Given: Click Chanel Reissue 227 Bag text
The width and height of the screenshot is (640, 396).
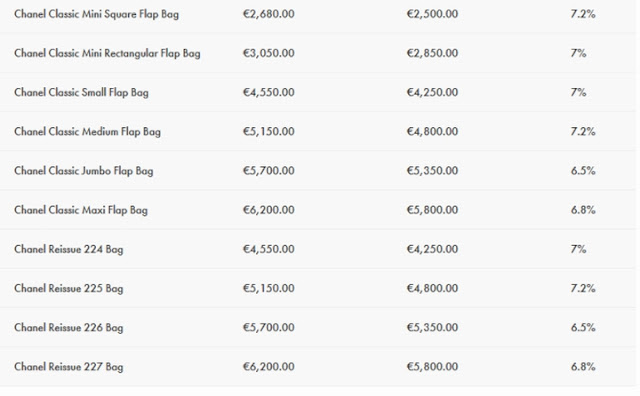Looking at the screenshot, I should point(69,367).
